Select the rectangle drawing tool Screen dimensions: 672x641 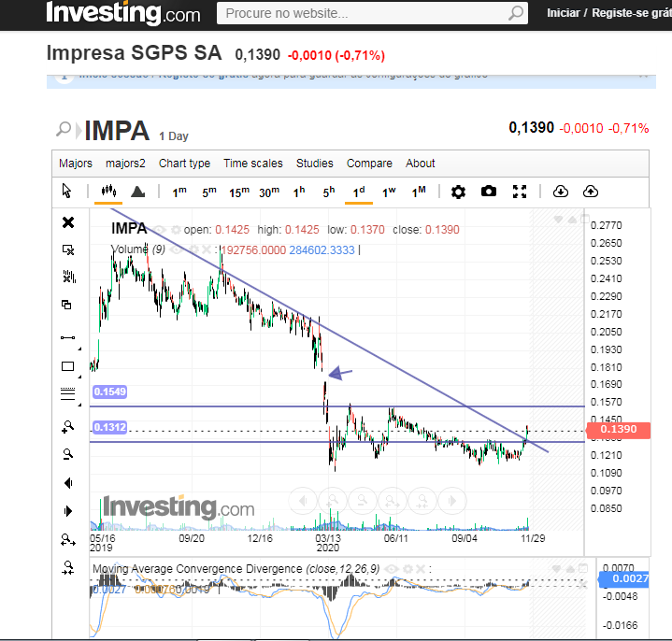click(x=67, y=366)
